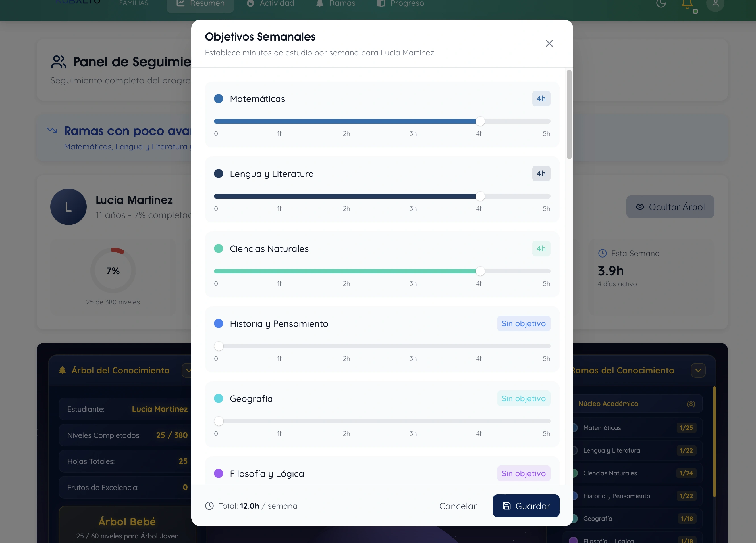Toggle dark mode moon icon
Screen dimensions: 756x543
(x=661, y=3)
